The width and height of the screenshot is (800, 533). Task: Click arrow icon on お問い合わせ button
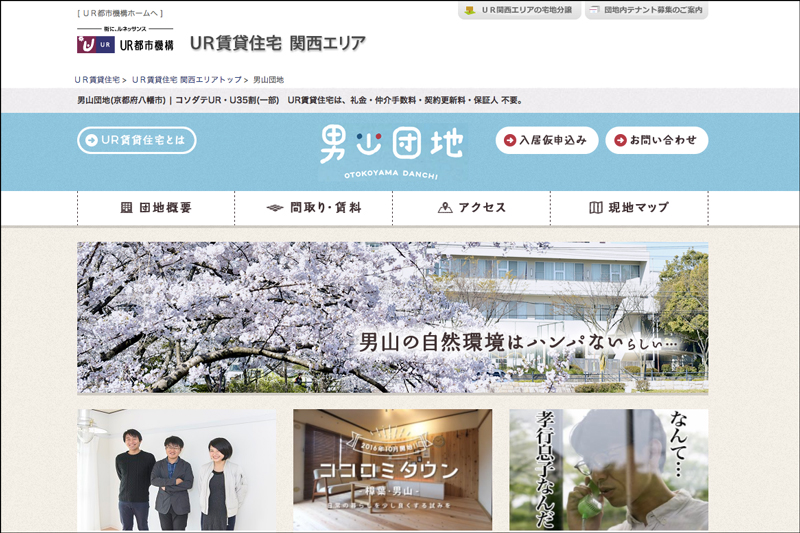tap(620, 140)
